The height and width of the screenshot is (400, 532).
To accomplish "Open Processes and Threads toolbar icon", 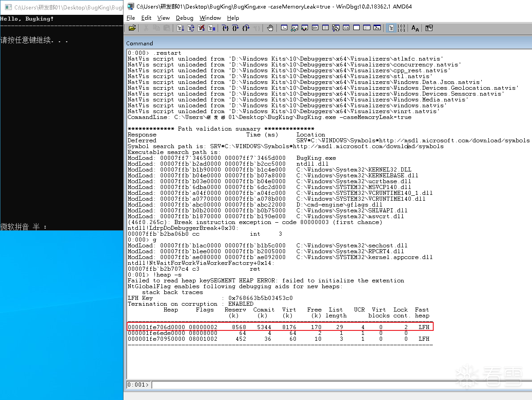I will click(x=367, y=28).
